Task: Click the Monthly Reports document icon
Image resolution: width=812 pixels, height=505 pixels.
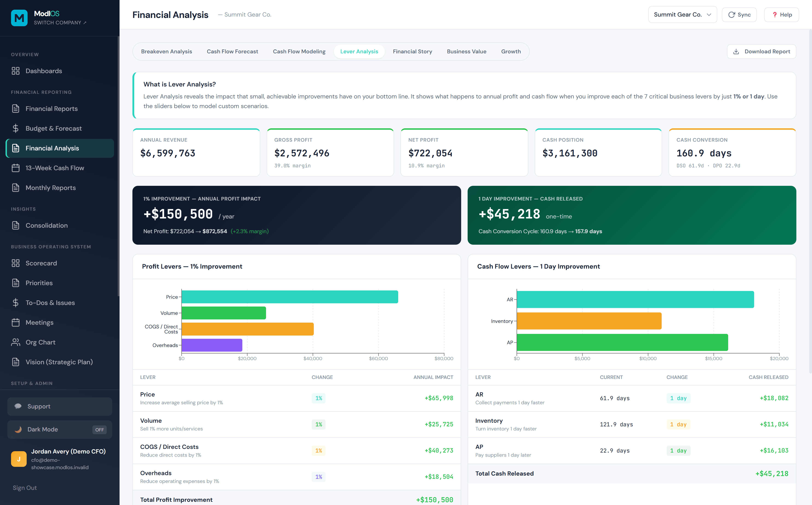Action: (x=15, y=188)
